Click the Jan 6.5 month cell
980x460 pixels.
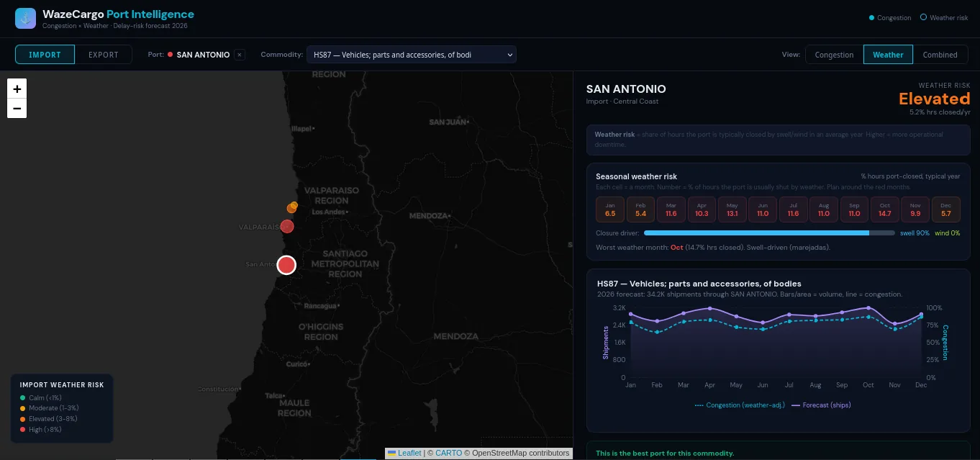610,209
